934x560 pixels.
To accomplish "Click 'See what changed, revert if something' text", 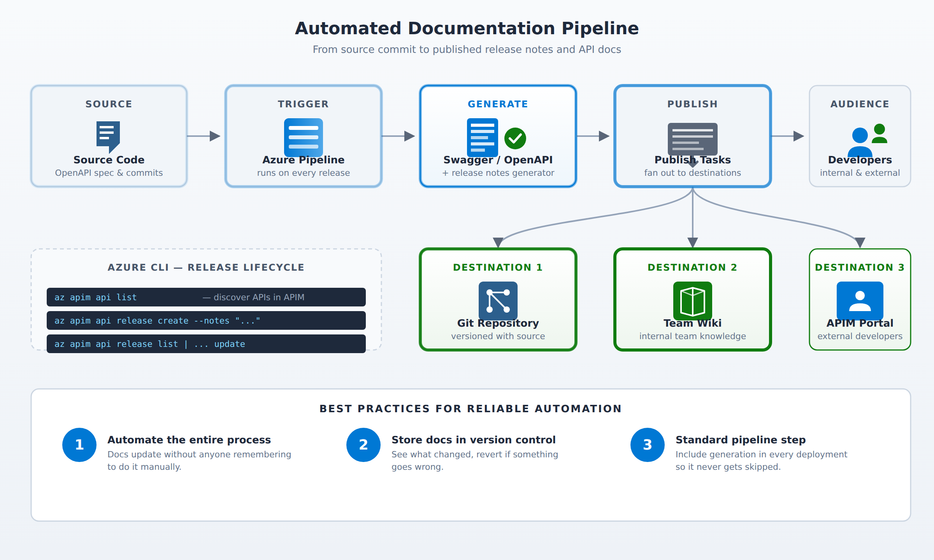I will point(475,454).
